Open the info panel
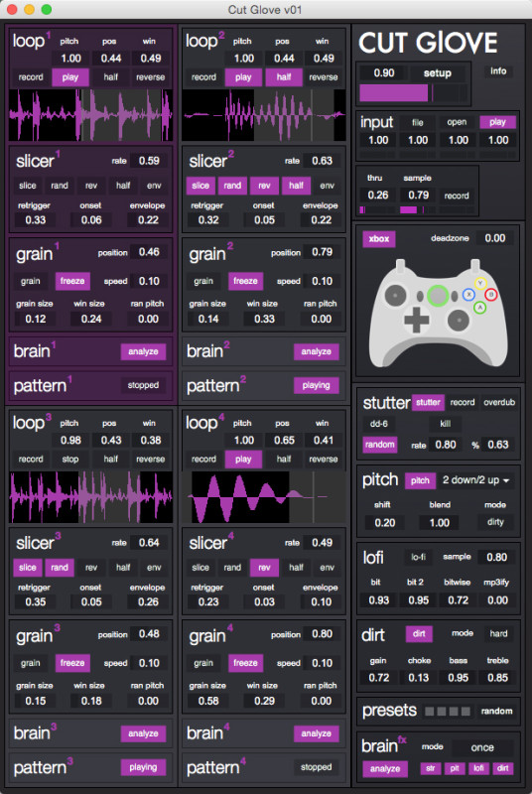Screen dimensions: 532x794 click(498, 71)
